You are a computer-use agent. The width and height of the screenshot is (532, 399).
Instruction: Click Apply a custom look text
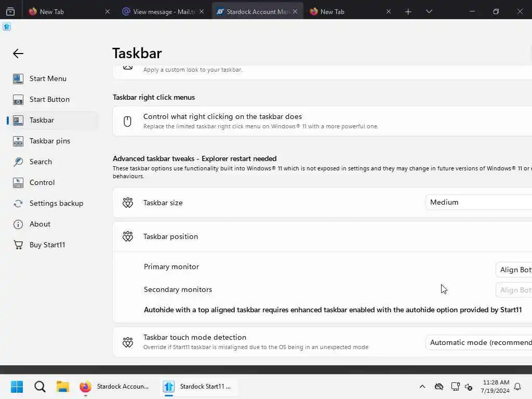[193, 70]
